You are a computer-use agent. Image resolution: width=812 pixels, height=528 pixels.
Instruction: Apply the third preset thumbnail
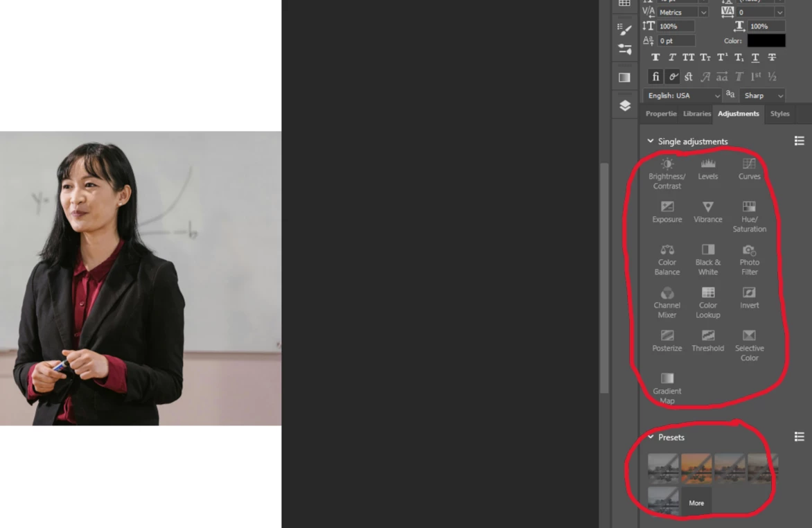click(730, 468)
